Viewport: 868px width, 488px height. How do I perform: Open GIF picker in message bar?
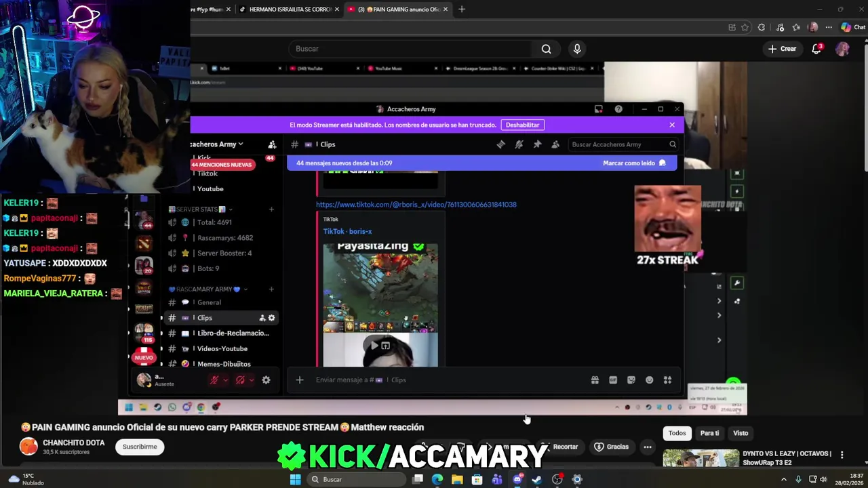point(613,380)
